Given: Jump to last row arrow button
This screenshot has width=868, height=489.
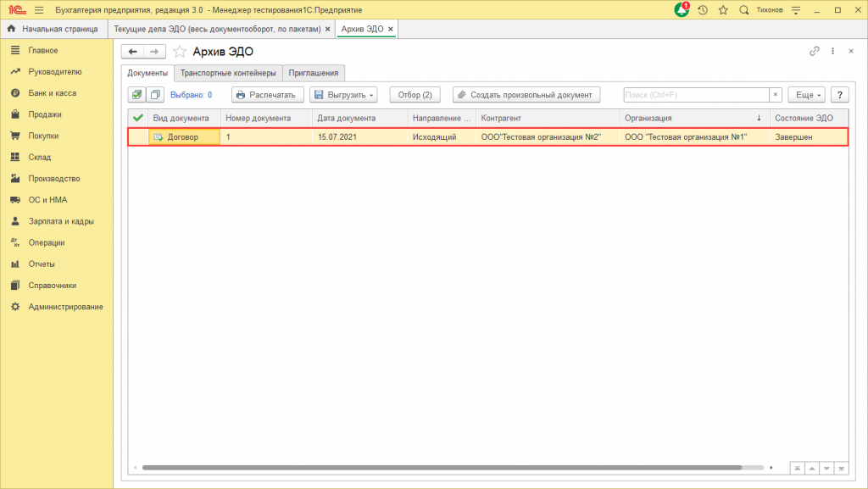Looking at the screenshot, I should click(x=842, y=468).
